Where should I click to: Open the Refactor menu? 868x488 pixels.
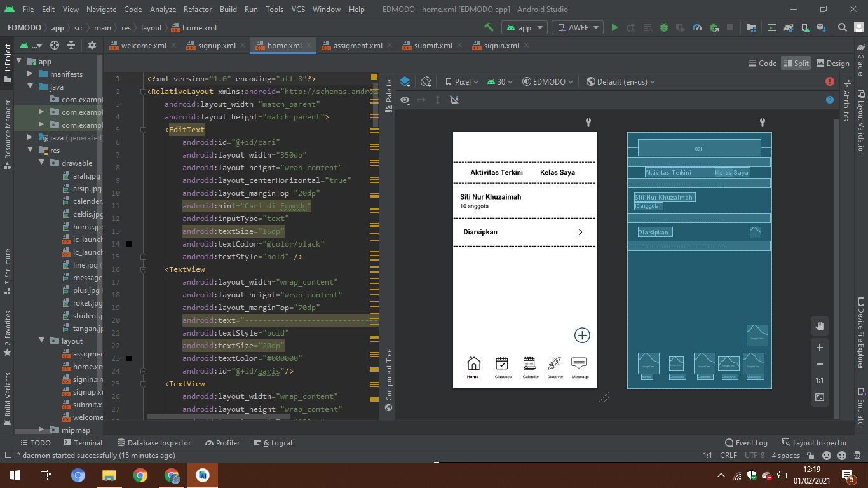tap(198, 10)
